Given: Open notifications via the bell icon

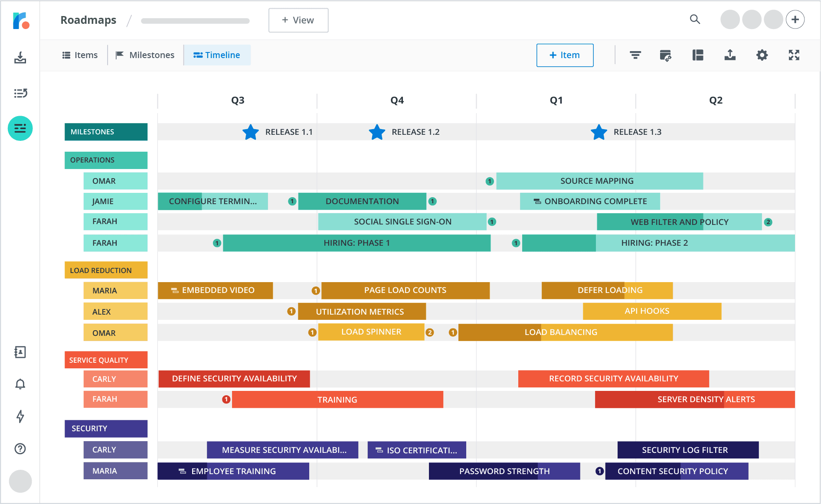Looking at the screenshot, I should [x=20, y=384].
